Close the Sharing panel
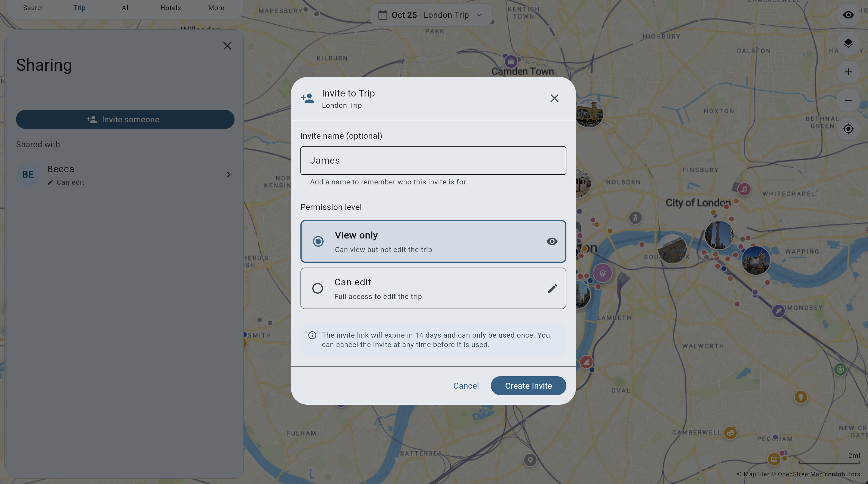 tap(227, 46)
